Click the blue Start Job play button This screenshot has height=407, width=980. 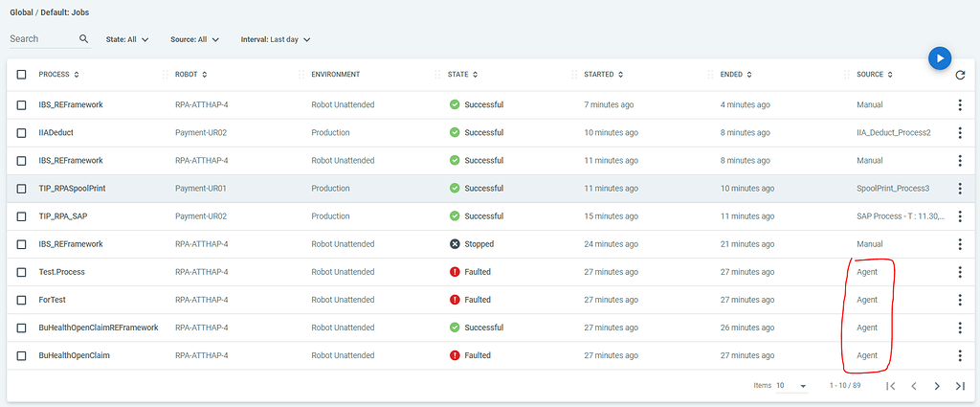click(x=940, y=58)
